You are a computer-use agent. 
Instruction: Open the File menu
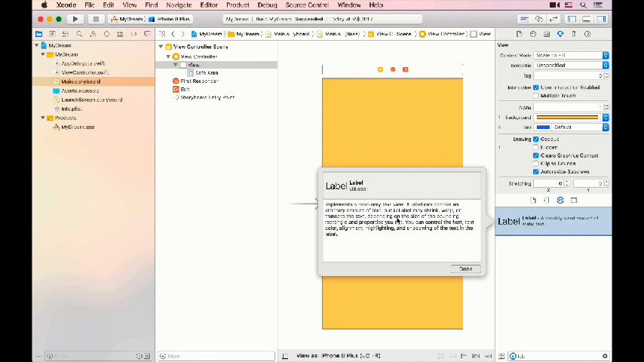click(90, 5)
